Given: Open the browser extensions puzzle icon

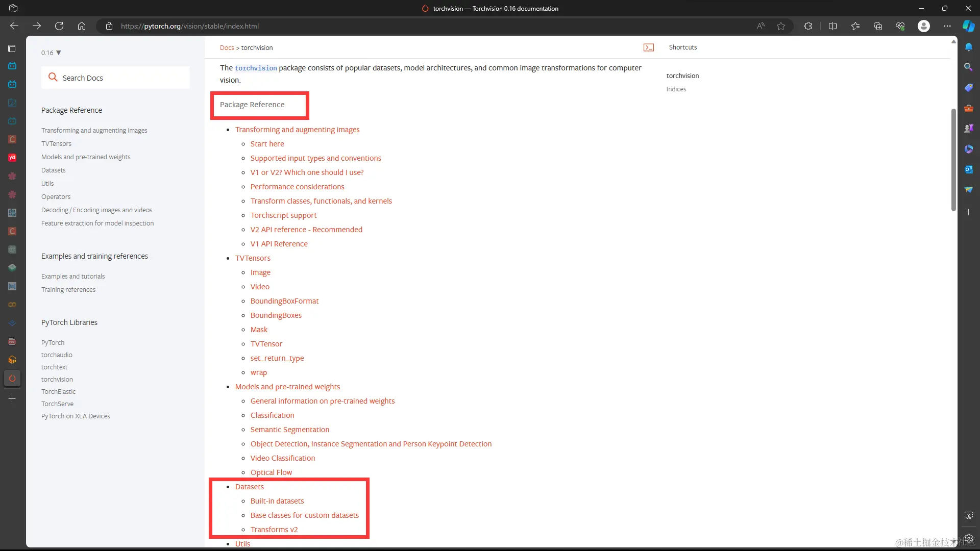Looking at the screenshot, I should (x=808, y=26).
